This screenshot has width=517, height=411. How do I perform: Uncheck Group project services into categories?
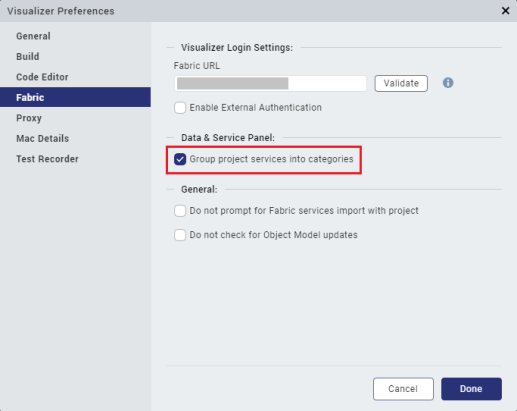coord(180,159)
